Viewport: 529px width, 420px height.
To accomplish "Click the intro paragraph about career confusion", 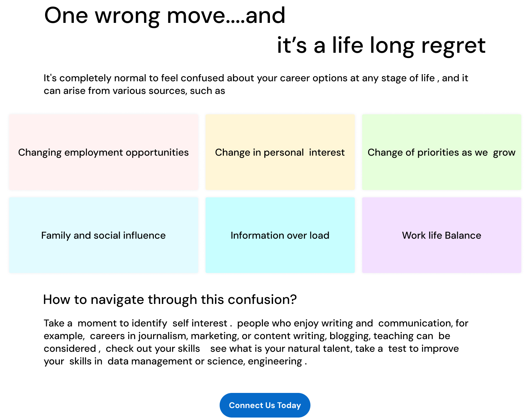I will tap(256, 84).
